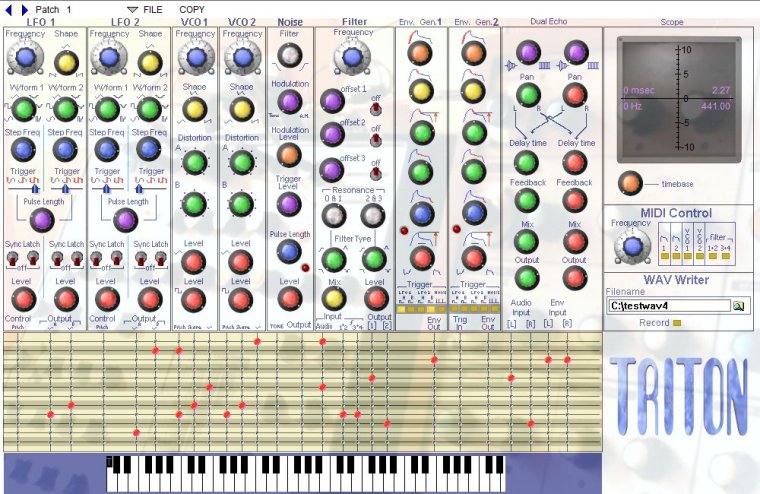Image resolution: width=760 pixels, height=494 pixels.
Task: Click the WAV Writer Filename text field
Action: coord(668,306)
